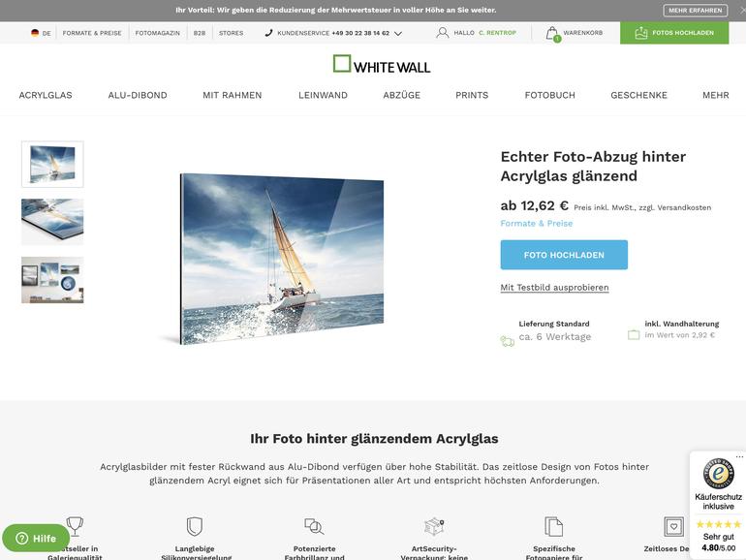The height and width of the screenshot is (560, 746).
Task: Follow the Mit Testbild ausprobieren link
Action: tap(554, 288)
